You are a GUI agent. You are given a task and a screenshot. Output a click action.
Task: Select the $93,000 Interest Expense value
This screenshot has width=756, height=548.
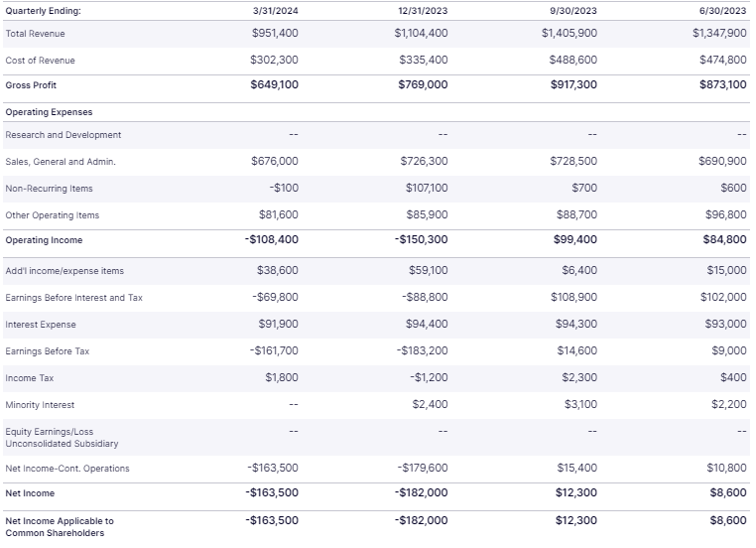click(x=726, y=325)
